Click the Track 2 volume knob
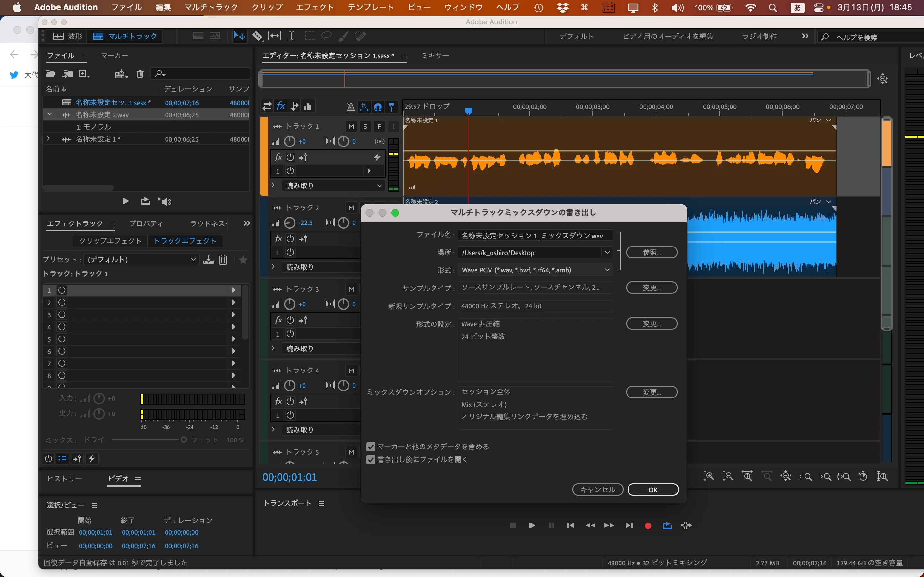This screenshot has width=924, height=577. (290, 222)
